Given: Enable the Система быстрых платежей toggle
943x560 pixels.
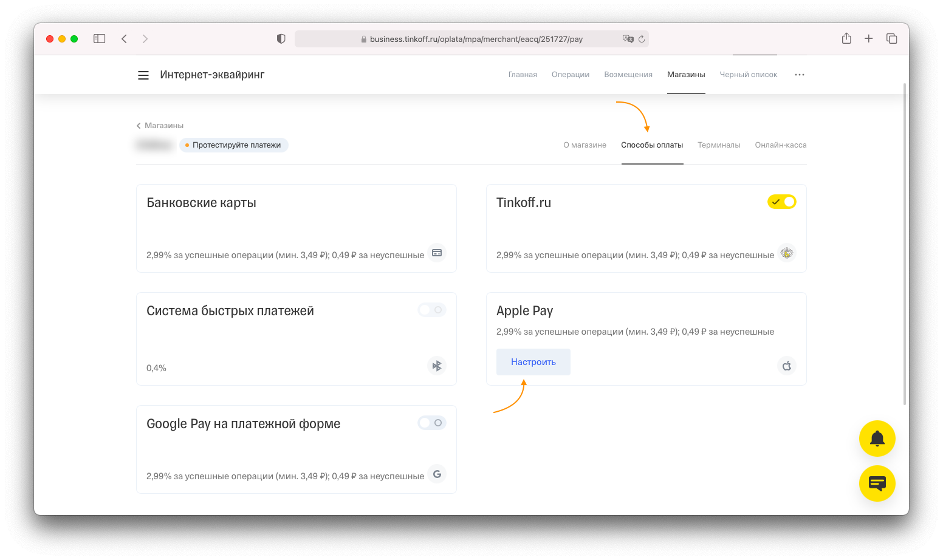Looking at the screenshot, I should coord(432,310).
